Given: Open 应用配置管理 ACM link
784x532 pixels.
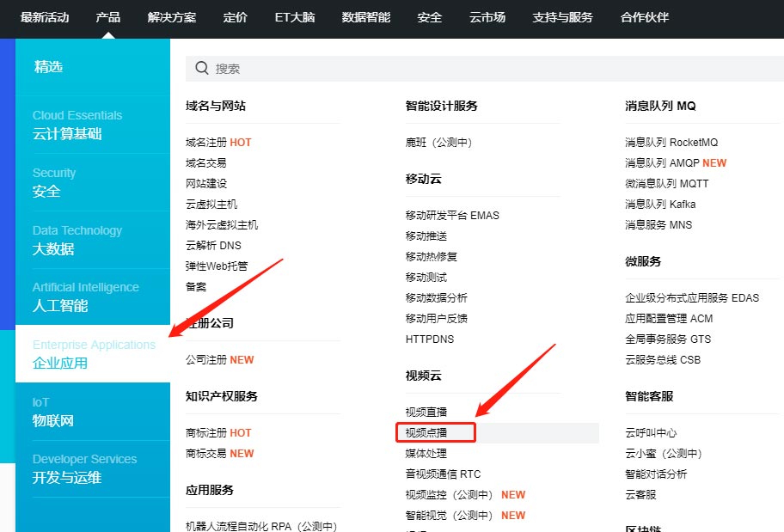Looking at the screenshot, I should [669, 318].
